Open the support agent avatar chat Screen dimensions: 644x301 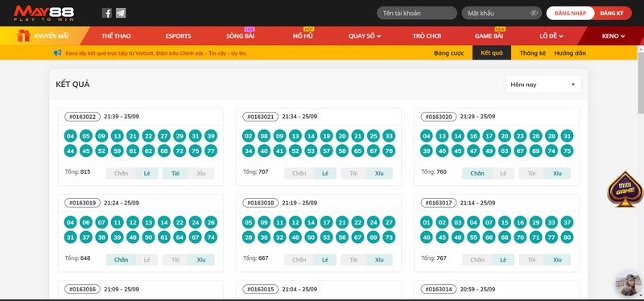point(628,283)
